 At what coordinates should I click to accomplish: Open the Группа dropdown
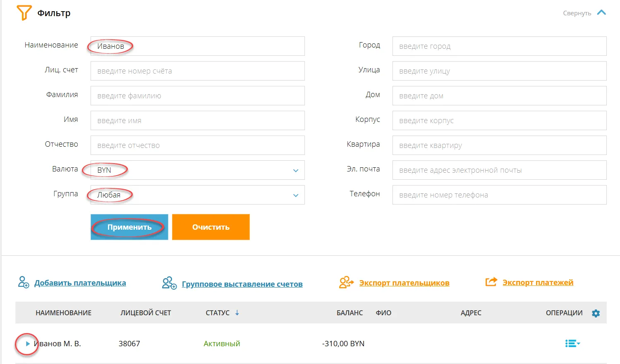[x=295, y=195]
